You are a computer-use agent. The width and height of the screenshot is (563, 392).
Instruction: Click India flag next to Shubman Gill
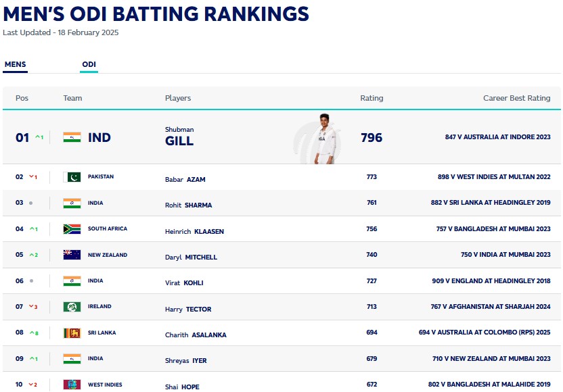[72, 137]
